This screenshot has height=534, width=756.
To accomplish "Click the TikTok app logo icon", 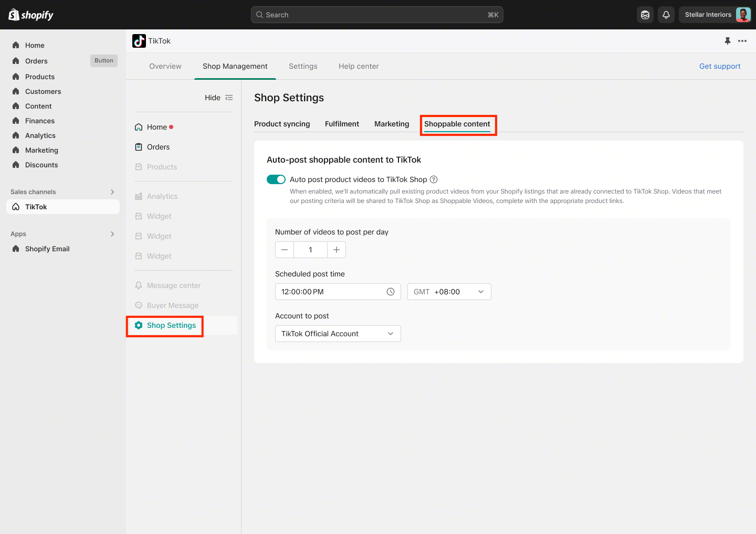I will click(139, 41).
